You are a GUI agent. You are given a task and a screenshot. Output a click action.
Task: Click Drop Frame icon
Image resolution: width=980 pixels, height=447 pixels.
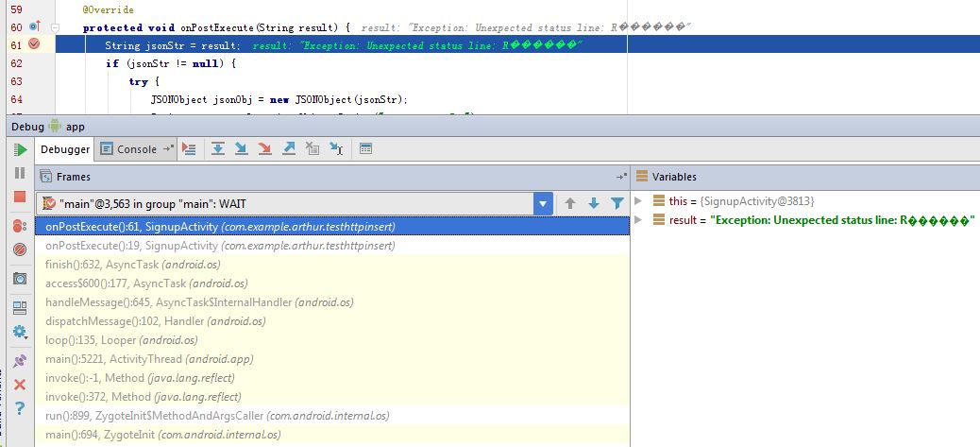pyautogui.click(x=313, y=148)
